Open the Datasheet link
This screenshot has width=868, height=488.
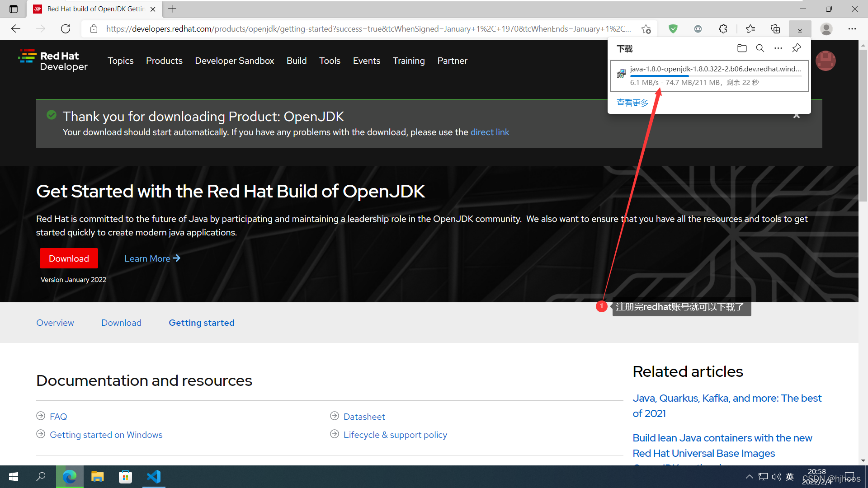[364, 417]
